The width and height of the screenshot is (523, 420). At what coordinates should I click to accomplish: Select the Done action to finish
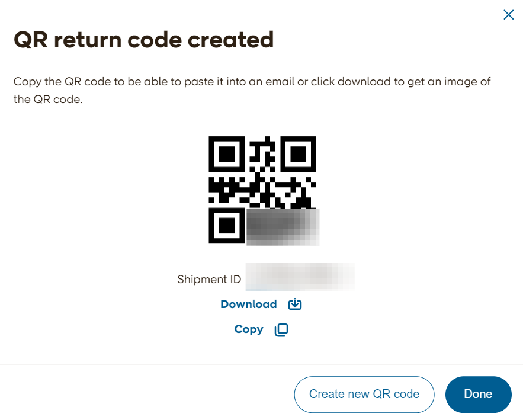478,394
